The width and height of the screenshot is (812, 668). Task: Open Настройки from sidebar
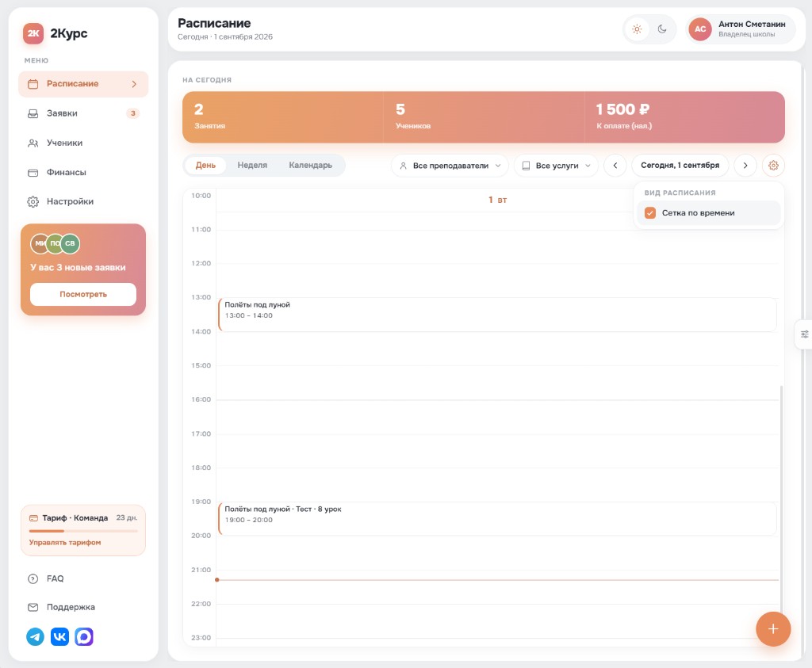coord(83,201)
